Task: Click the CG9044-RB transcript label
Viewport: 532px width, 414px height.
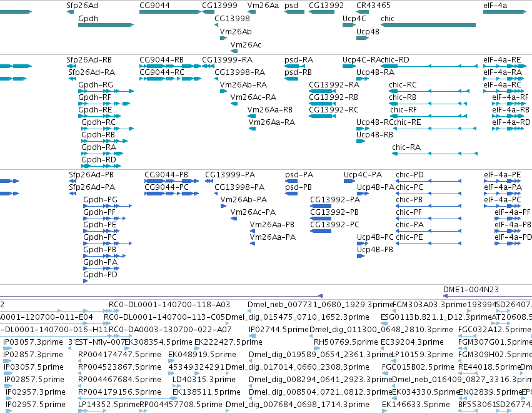Action: coord(161,60)
